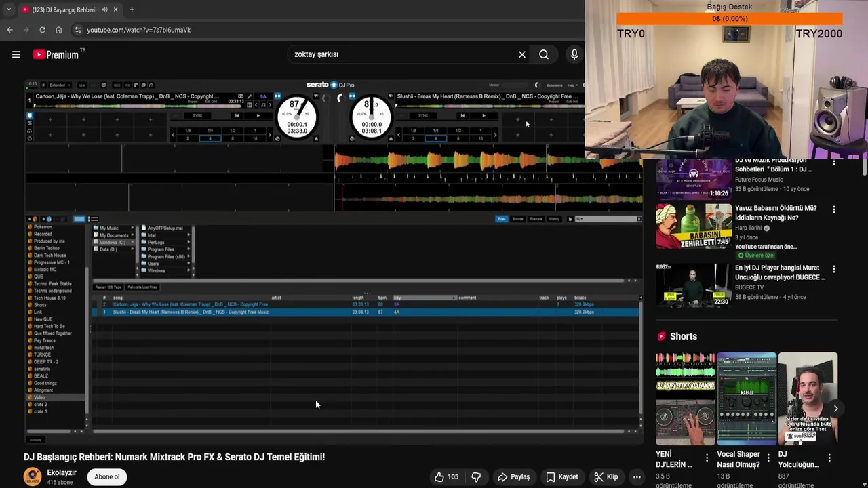The height and width of the screenshot is (488, 868).
Task: Jump to previous track on right deck
Action: coord(462,115)
